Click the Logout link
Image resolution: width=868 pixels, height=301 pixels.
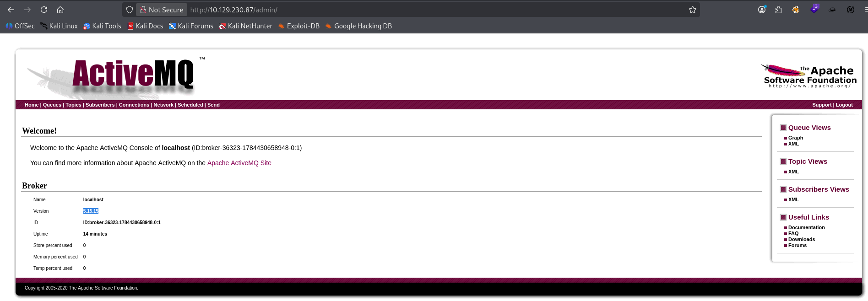(844, 105)
